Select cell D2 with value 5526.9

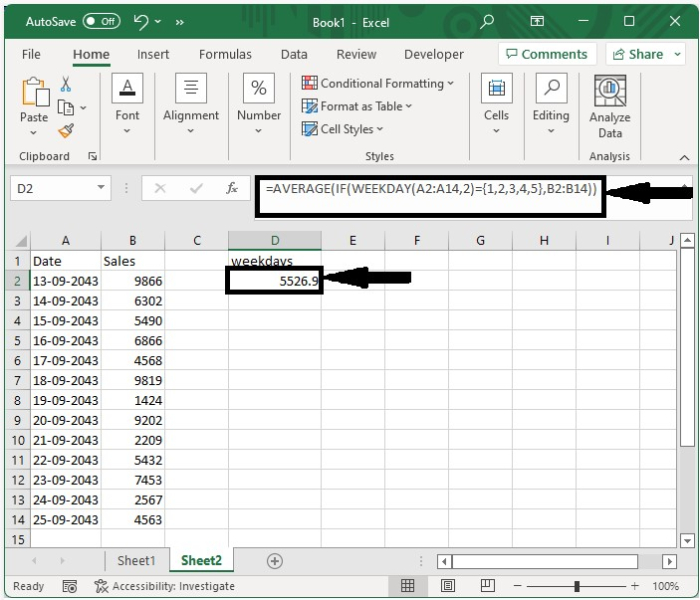(x=275, y=281)
